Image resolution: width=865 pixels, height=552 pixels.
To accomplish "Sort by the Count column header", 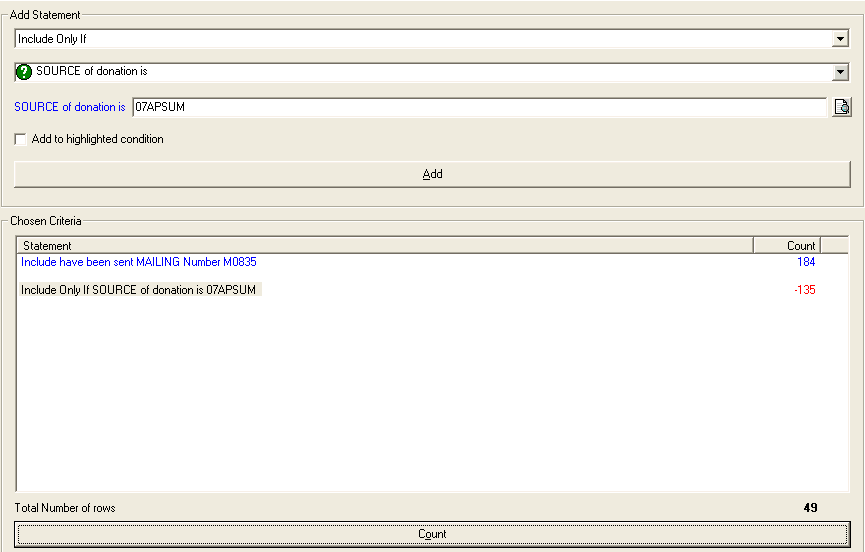I will point(786,245).
